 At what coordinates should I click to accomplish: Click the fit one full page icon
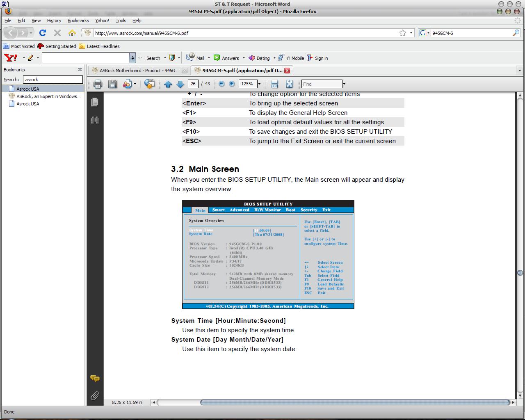click(289, 84)
